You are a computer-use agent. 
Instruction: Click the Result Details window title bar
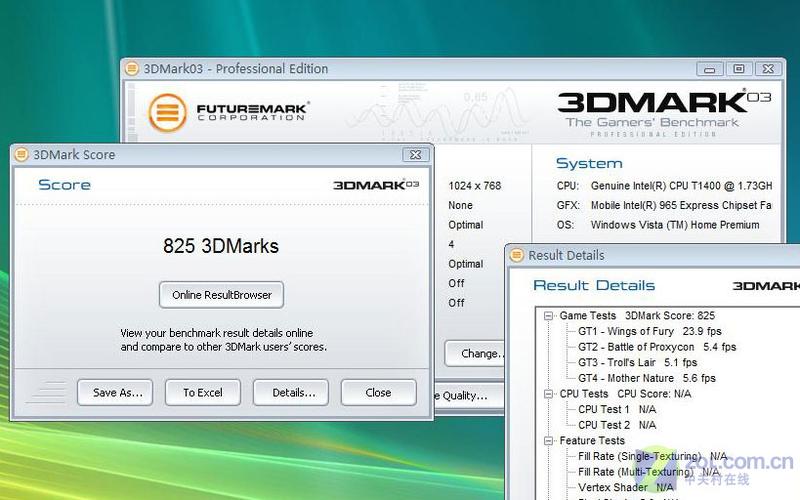tap(653, 255)
